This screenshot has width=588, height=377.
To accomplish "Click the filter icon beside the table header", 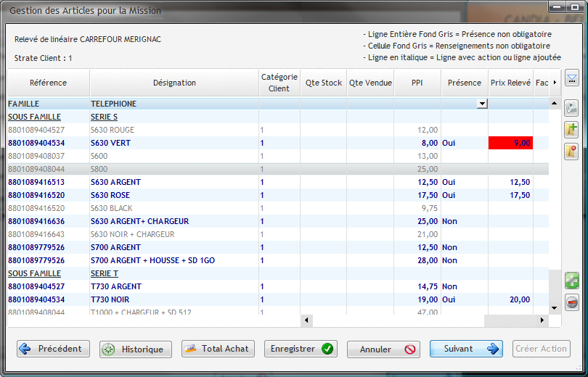I will pyautogui.click(x=571, y=78).
